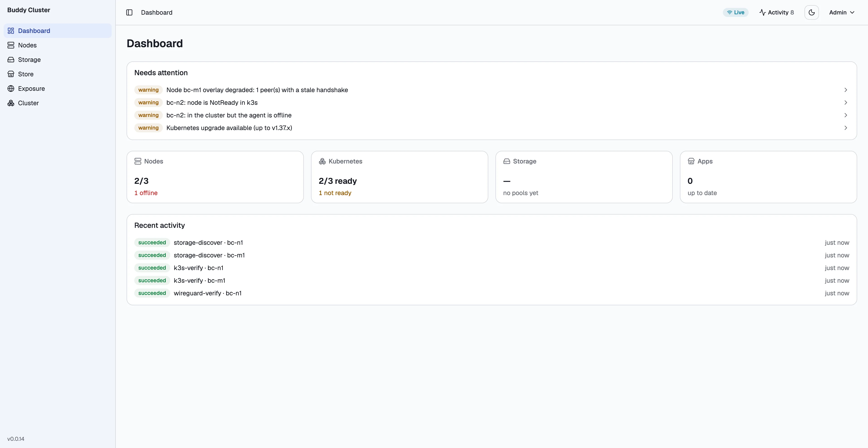The height and width of the screenshot is (448, 868).
Task: Click the Activity pulse icon
Action: [x=762, y=12]
